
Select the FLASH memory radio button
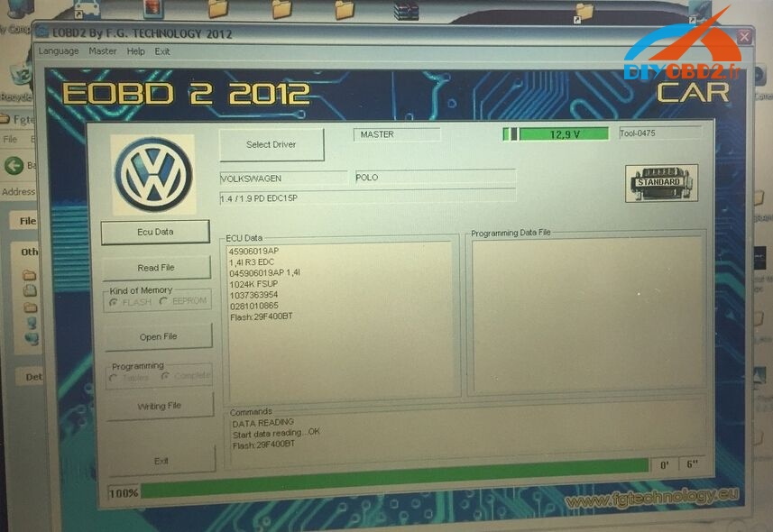click(x=114, y=302)
